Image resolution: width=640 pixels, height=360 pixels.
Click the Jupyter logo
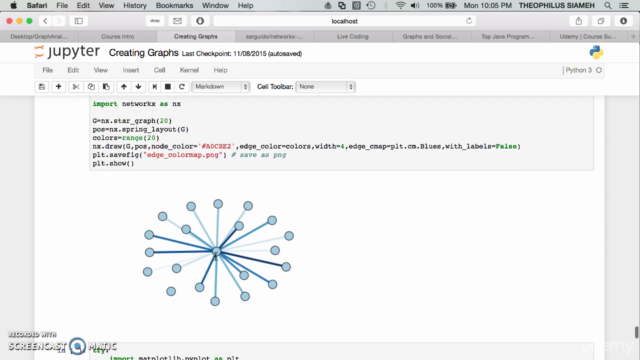click(x=67, y=52)
